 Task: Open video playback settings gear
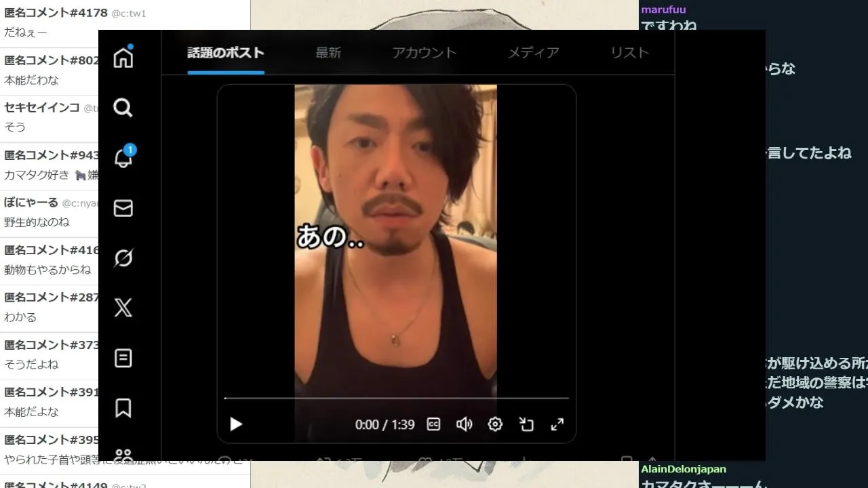click(495, 424)
